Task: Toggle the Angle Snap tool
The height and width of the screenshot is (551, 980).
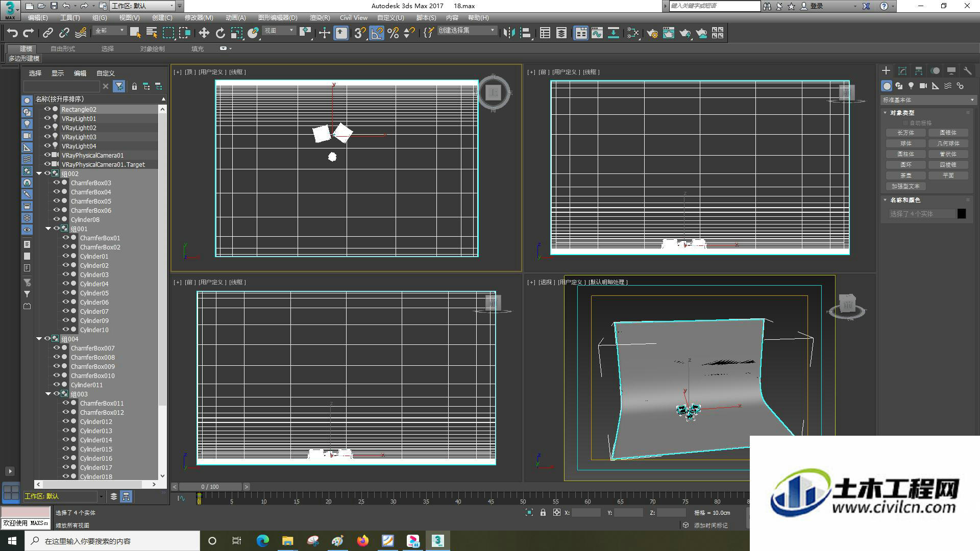Action: pos(377,33)
